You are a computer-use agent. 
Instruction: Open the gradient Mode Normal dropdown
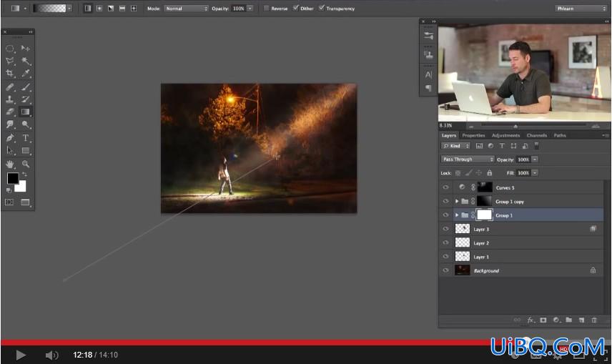(186, 8)
